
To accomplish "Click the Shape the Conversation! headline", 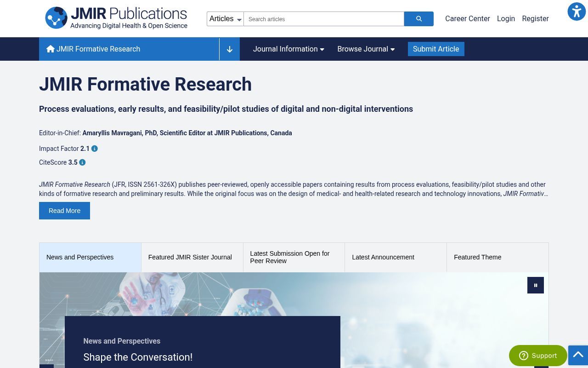I will [138, 357].
